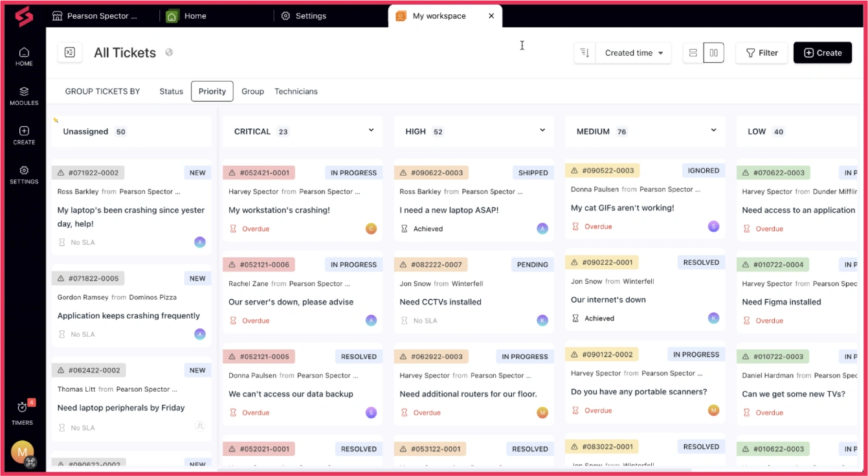Open the profile avatar at sidebar bottom
Screen dimensions: 868x476
point(23,452)
